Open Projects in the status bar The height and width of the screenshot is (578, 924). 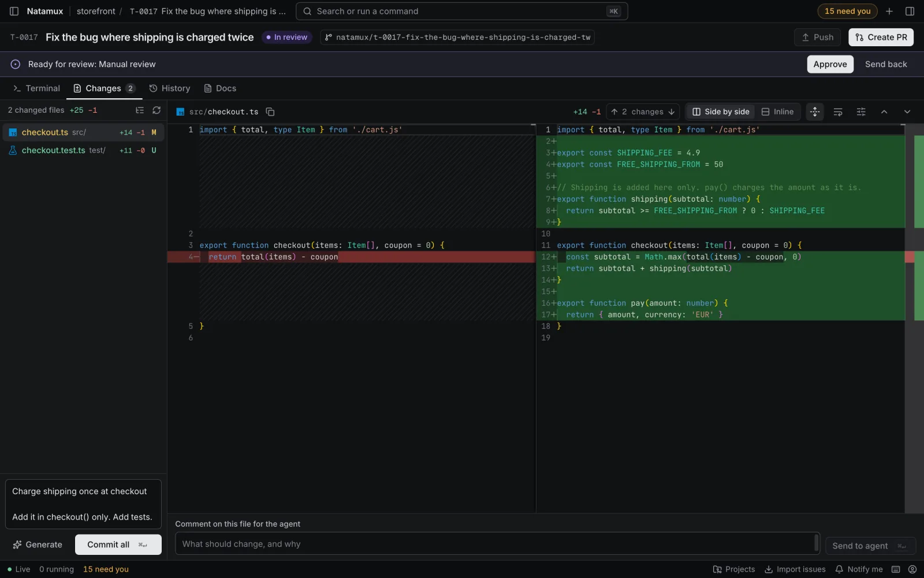tap(734, 569)
